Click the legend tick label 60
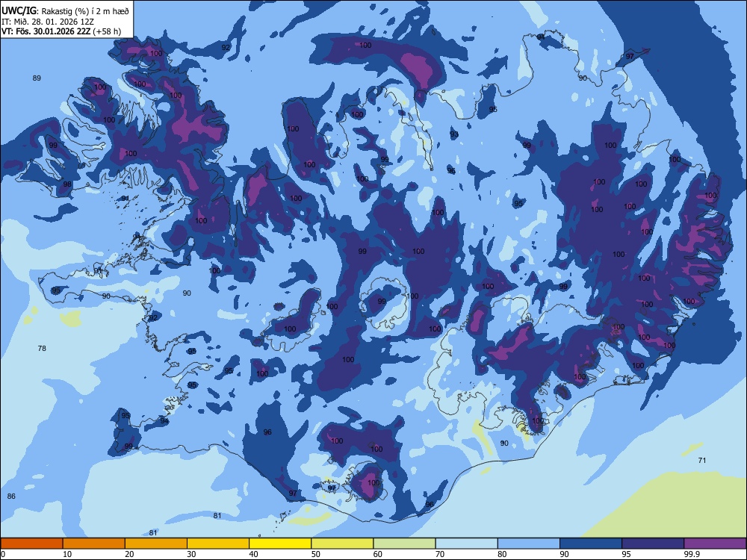The height and width of the screenshot is (560, 747). pos(378,554)
